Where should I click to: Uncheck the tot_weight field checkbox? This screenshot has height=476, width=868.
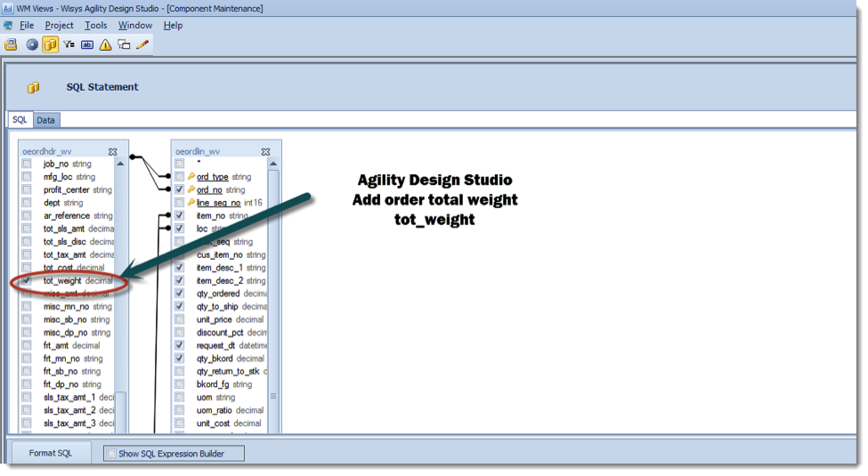(27, 280)
